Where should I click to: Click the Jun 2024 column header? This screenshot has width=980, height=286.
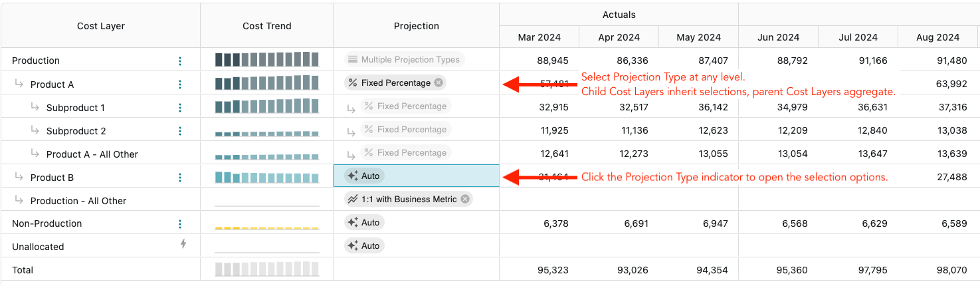(x=778, y=37)
